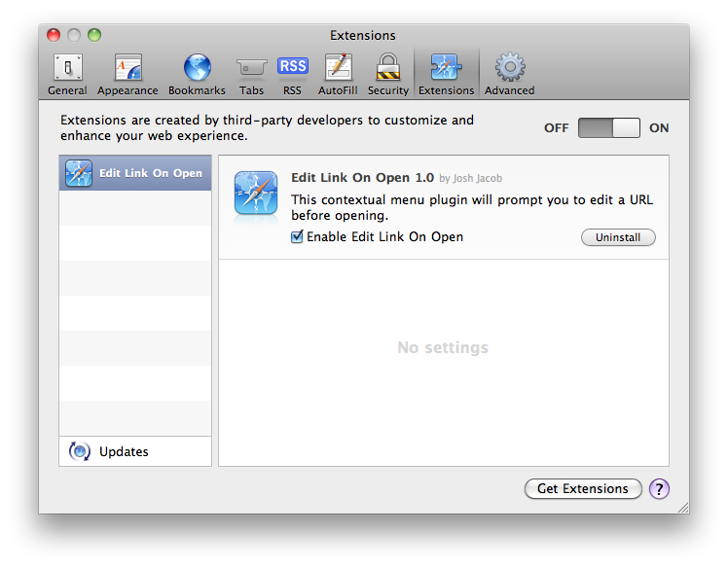The height and width of the screenshot is (567, 728).
Task: Select Edit Link On Open in extension list
Action: point(135,173)
